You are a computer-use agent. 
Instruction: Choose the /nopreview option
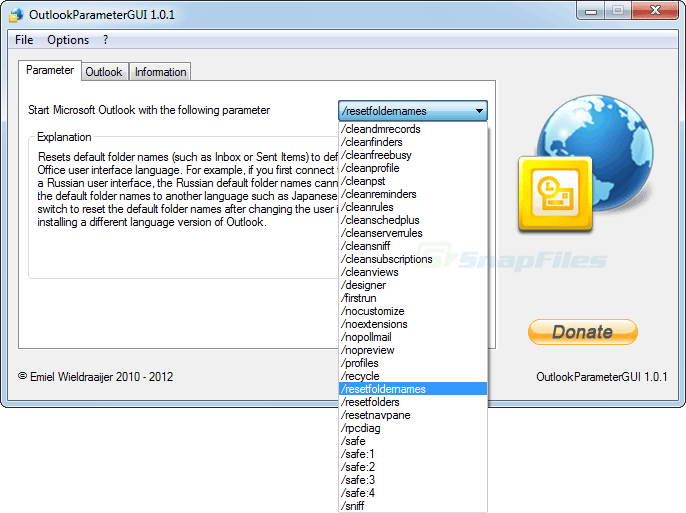tap(367, 350)
